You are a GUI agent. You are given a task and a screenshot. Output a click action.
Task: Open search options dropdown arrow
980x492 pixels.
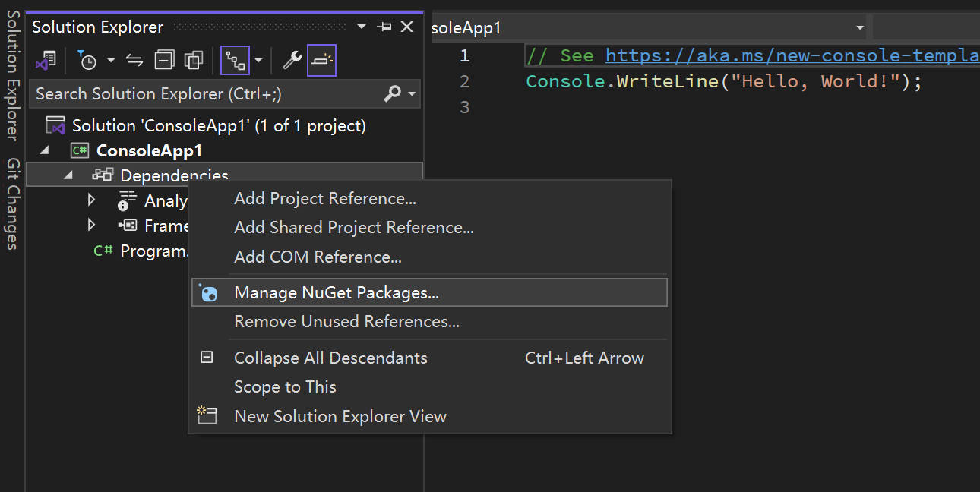click(413, 94)
